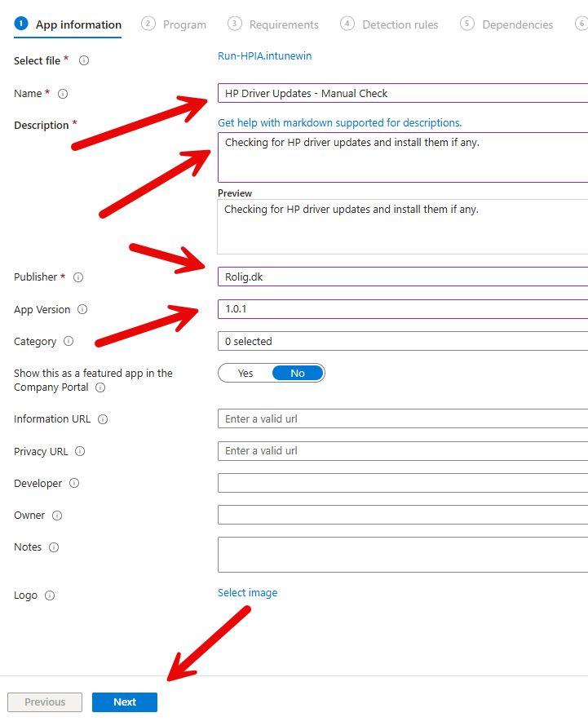This screenshot has width=588, height=726.
Task: Select No on featured app toggle
Action: (x=298, y=373)
